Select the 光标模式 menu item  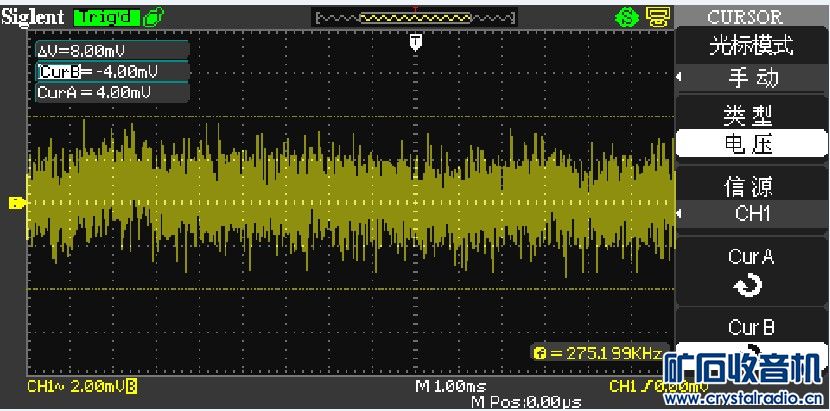(x=751, y=46)
